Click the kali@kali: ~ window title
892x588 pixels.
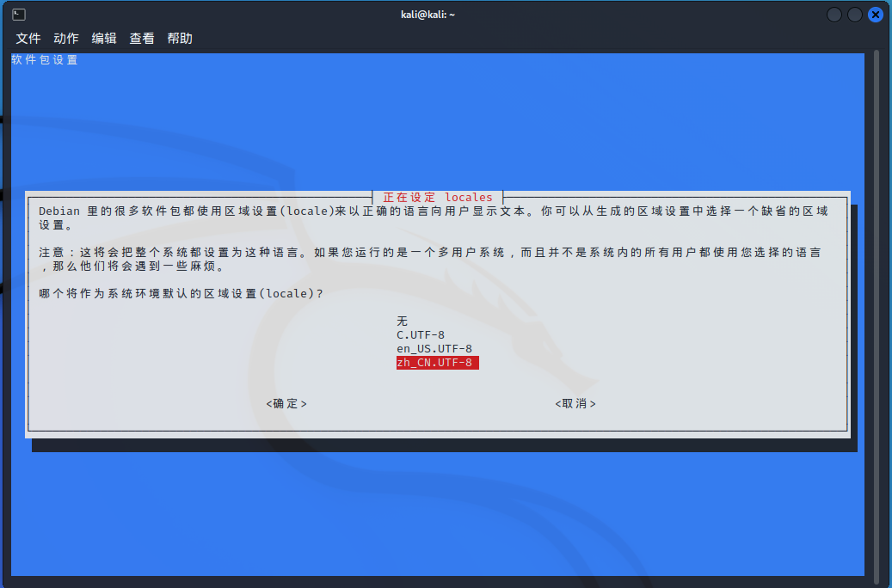point(428,15)
